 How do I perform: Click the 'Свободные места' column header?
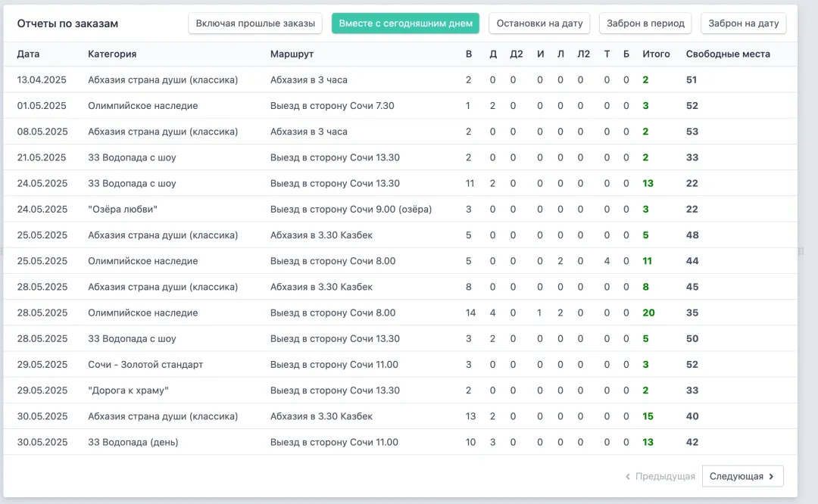coord(728,54)
